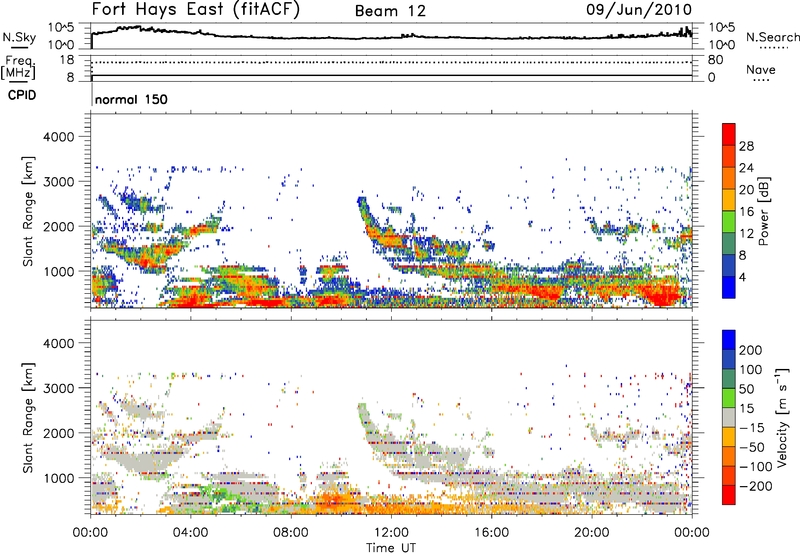Click the '200' velocity color bar value
800x554 pixels.
pos(750,350)
